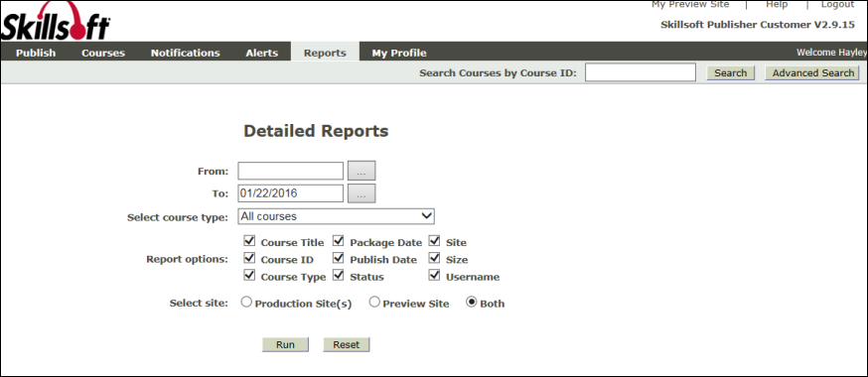Click the Detailed Reports heading
Viewport: 868px width, 377px height.
click(x=316, y=131)
